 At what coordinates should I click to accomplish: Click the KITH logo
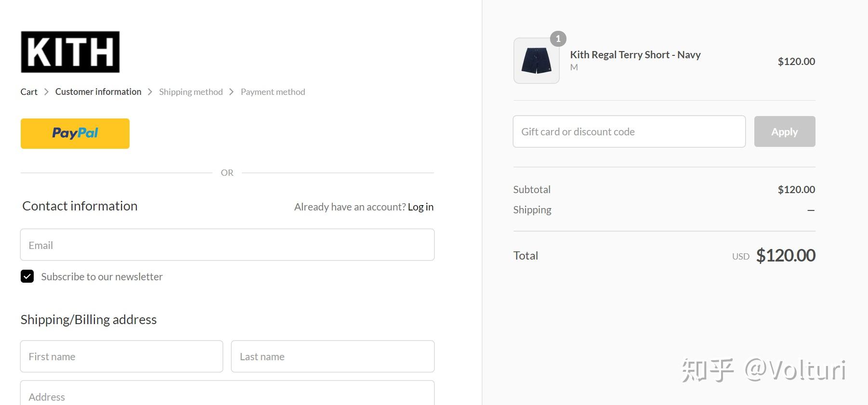click(70, 52)
